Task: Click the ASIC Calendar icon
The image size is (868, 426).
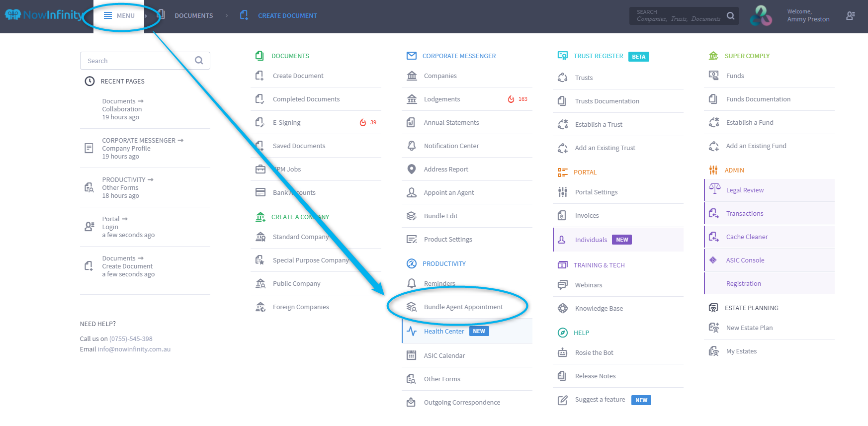Action: pos(411,355)
